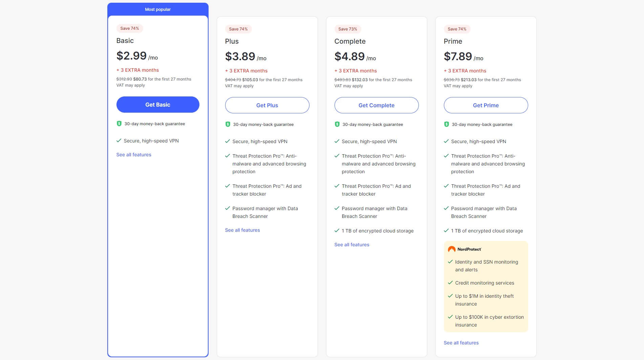
Task: Click the checkmark beside Basic's Secure, high-speed VPN
Action: (x=119, y=140)
